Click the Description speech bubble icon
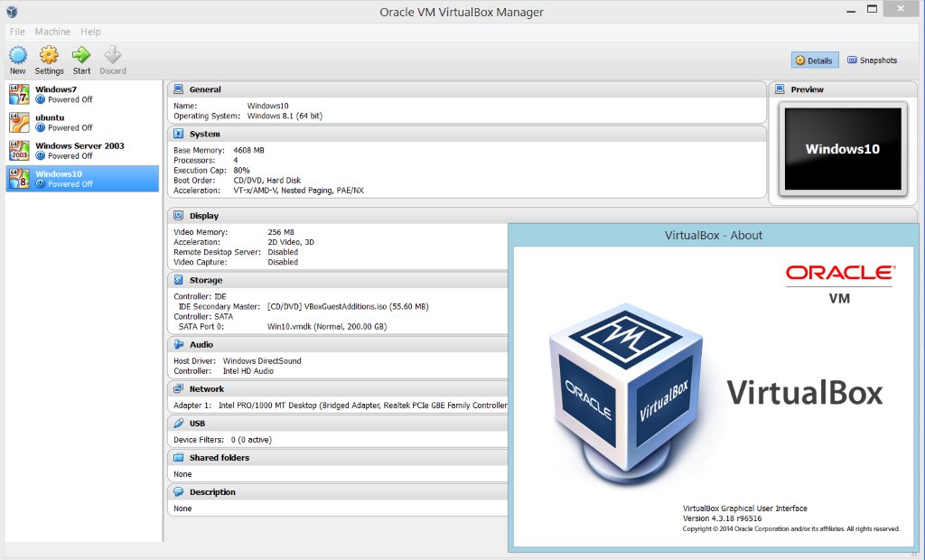 point(178,491)
